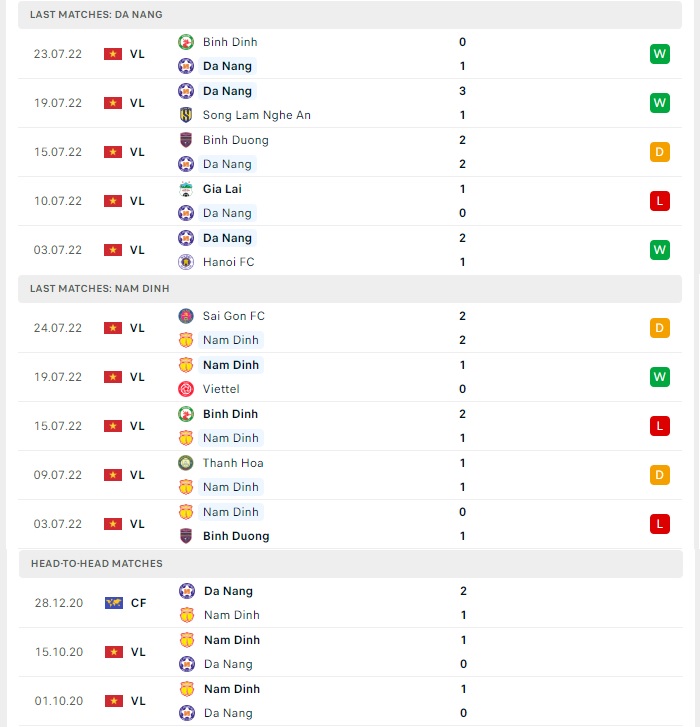Open the 15.10.20 head-to-head match row
The image size is (700, 727).
(x=350, y=652)
